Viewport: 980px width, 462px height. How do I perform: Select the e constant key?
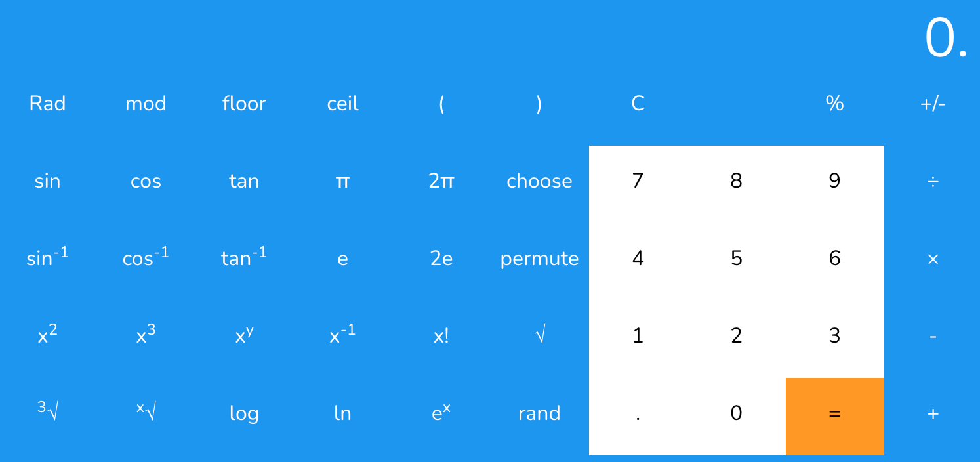pyautogui.click(x=342, y=259)
